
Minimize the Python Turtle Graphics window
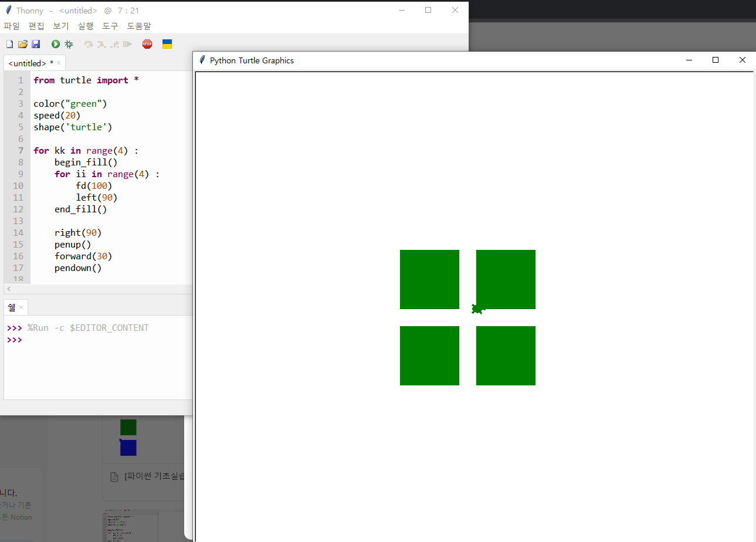pyautogui.click(x=689, y=60)
